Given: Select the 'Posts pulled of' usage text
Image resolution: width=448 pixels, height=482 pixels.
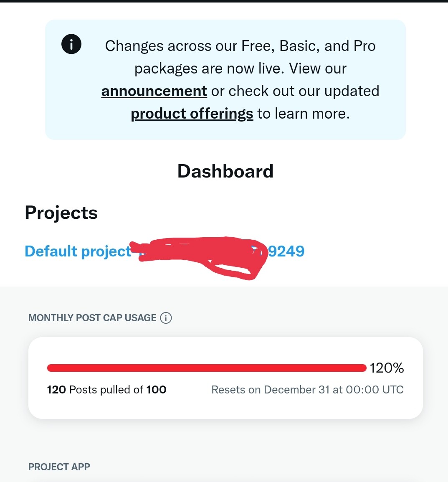Looking at the screenshot, I should click(106, 389).
